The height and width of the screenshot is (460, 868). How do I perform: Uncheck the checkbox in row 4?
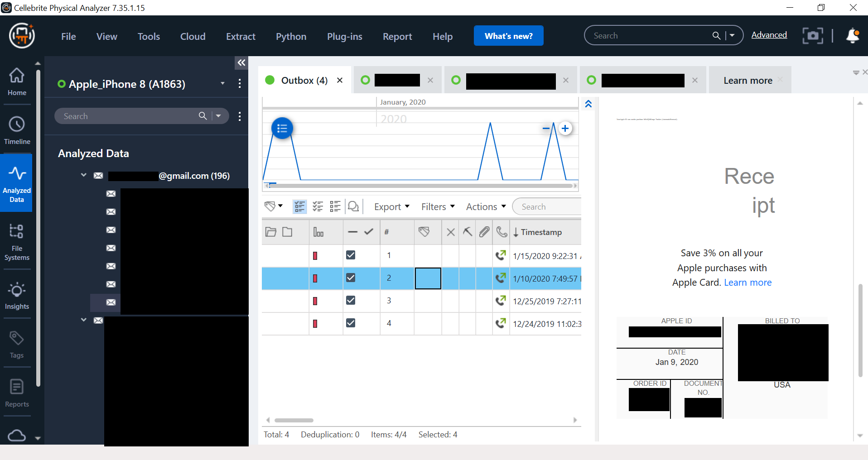pos(351,323)
